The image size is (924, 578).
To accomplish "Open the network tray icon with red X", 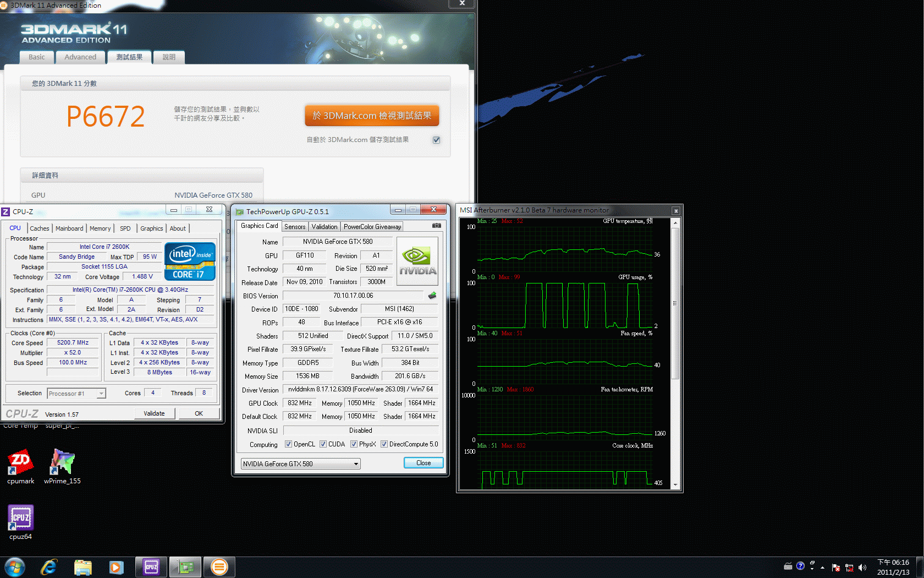I will point(849,568).
